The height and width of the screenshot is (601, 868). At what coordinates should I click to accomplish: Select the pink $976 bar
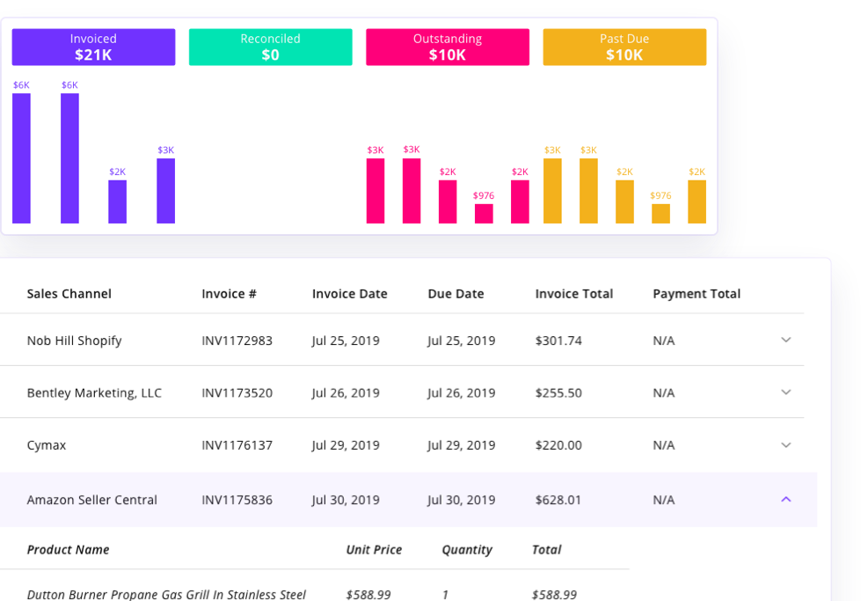484,211
